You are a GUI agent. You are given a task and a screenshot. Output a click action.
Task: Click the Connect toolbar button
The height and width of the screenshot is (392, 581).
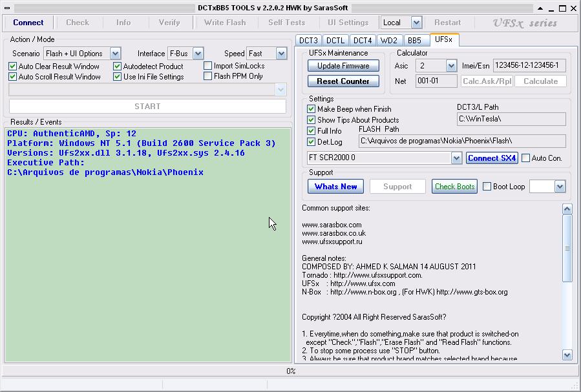click(28, 23)
